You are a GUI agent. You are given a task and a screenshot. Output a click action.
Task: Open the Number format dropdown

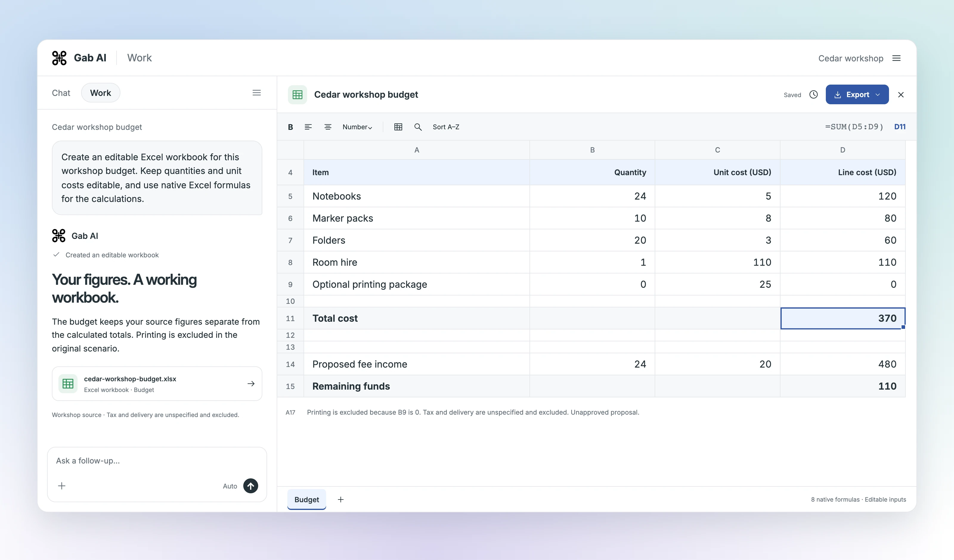(357, 127)
